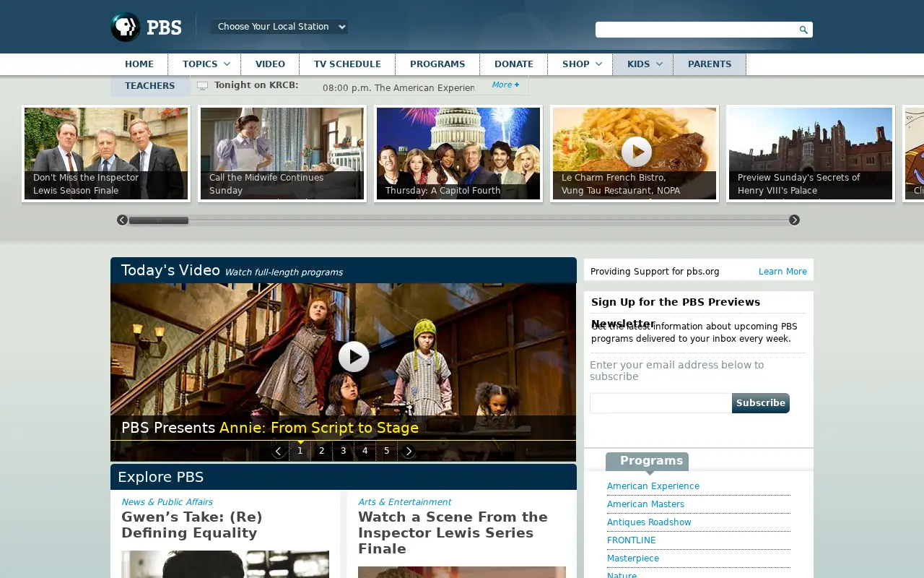Play the French Bistro video thumbnail
924x578 pixels.
tap(636, 152)
